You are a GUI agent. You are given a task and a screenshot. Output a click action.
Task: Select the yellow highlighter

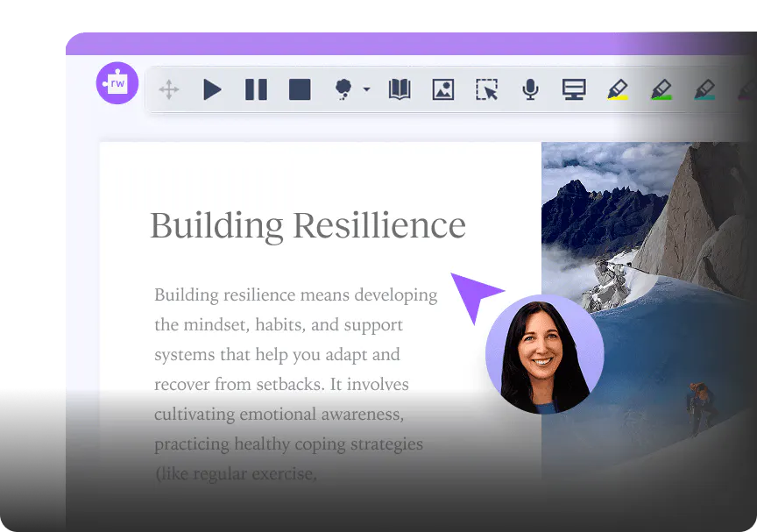(x=617, y=89)
